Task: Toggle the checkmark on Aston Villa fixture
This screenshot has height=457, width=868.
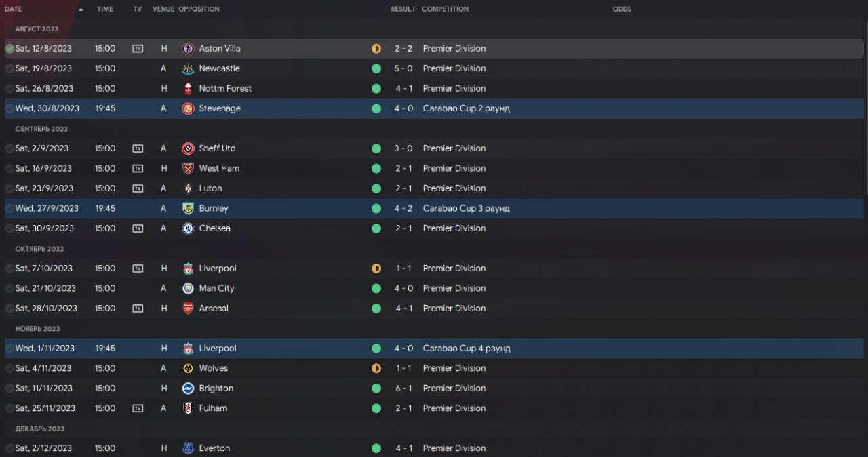Action: coord(9,49)
